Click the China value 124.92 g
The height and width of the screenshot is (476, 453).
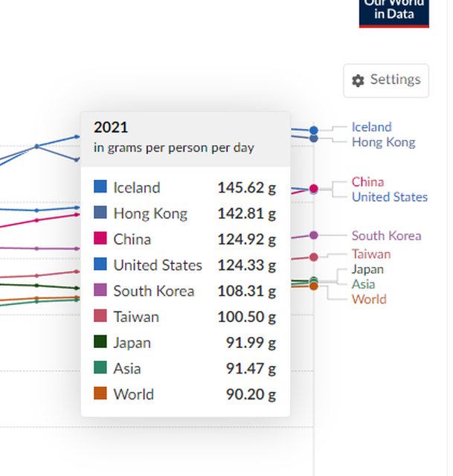pos(246,239)
